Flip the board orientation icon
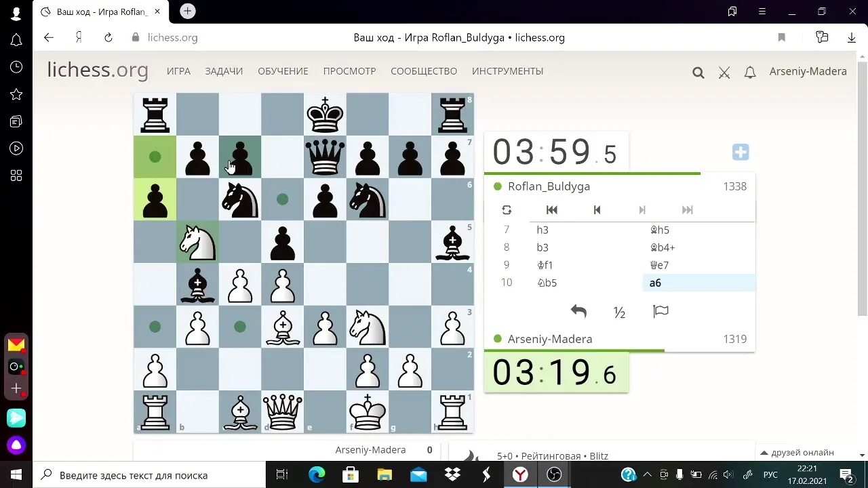 (x=507, y=210)
